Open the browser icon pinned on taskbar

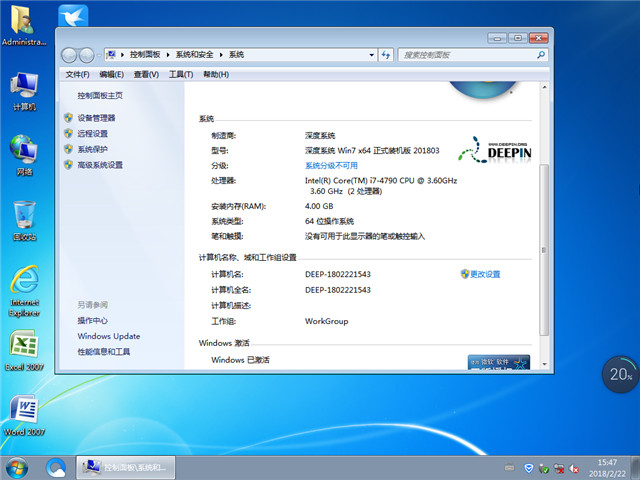56,468
